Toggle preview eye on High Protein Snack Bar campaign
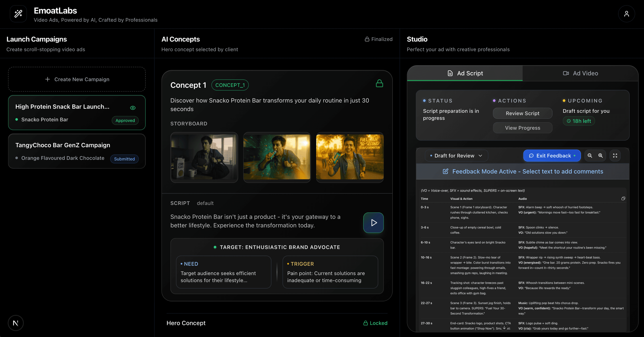Viewport: 644px width, 337px height. (x=133, y=108)
